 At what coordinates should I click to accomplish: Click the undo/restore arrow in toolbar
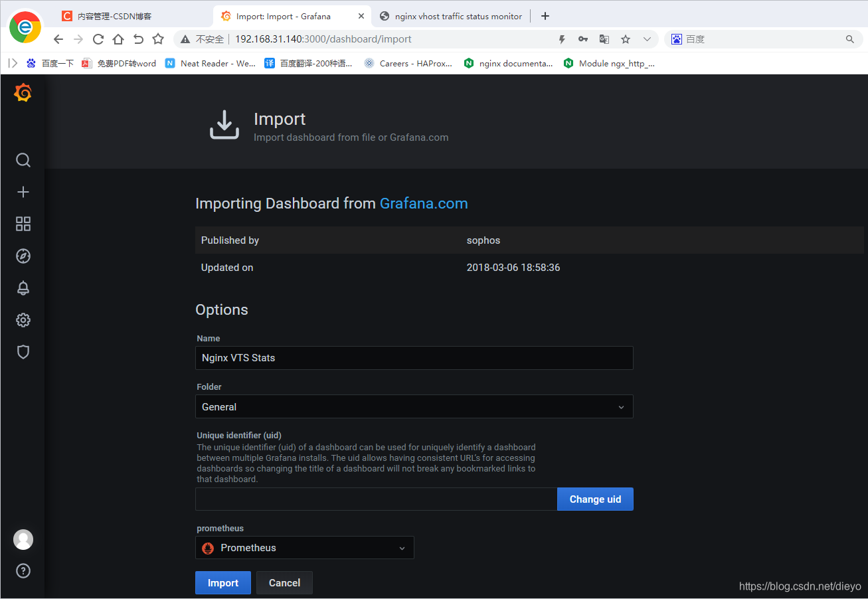click(x=138, y=39)
